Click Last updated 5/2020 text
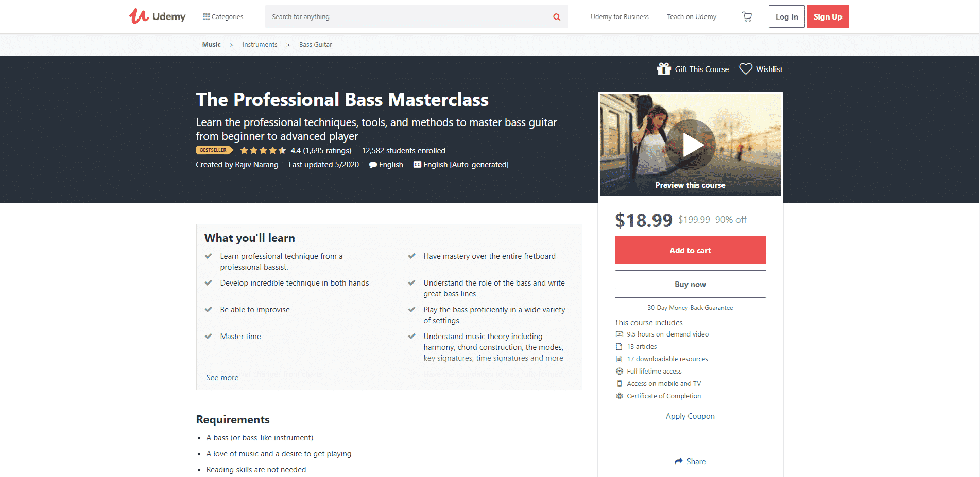This screenshot has height=477, width=980. pos(323,165)
